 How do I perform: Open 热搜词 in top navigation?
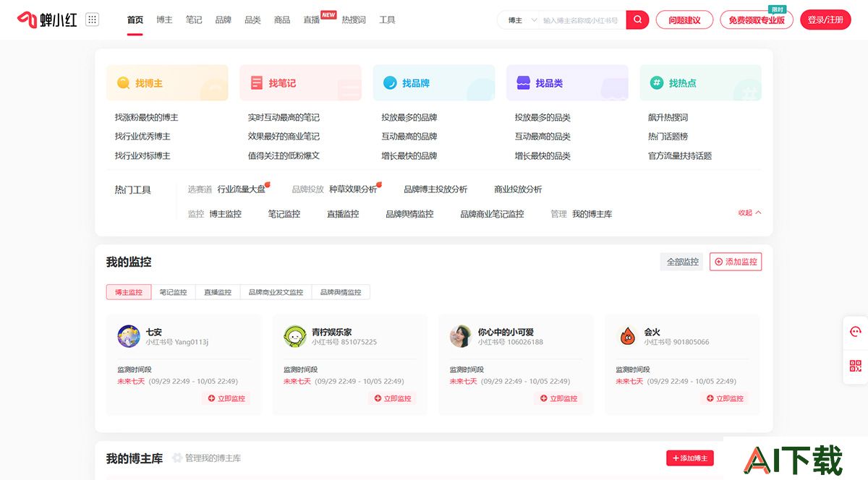click(x=354, y=20)
